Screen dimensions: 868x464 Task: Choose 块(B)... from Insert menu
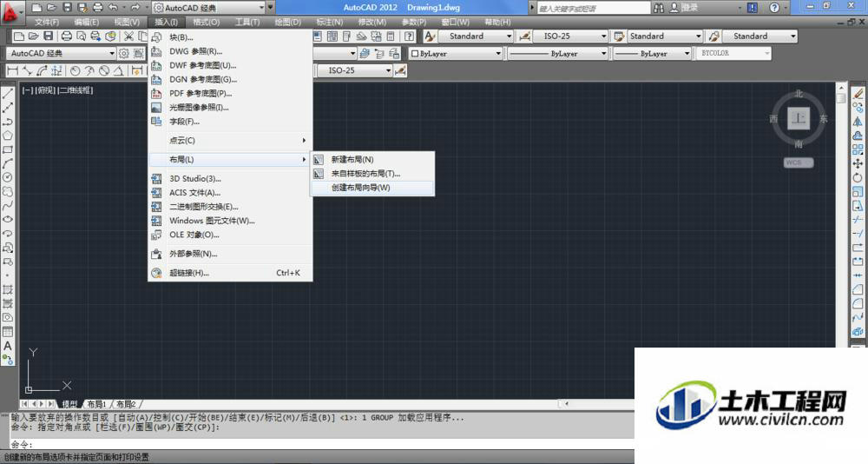pyautogui.click(x=230, y=37)
